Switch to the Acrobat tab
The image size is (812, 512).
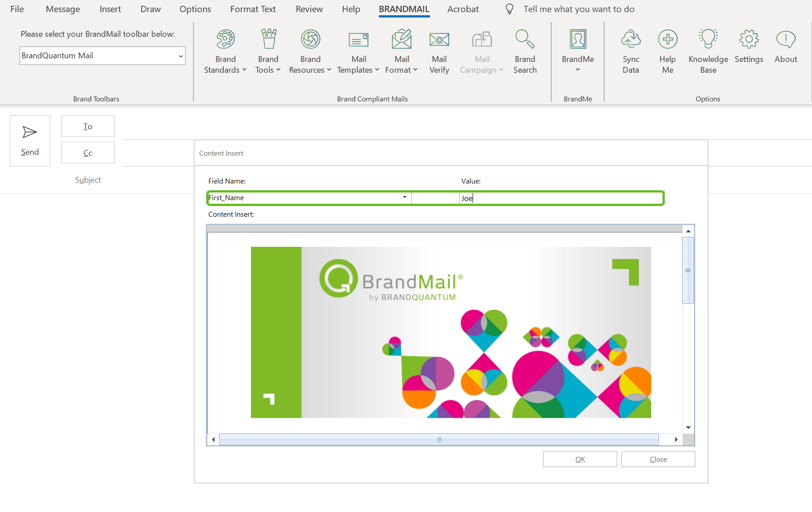pos(463,9)
